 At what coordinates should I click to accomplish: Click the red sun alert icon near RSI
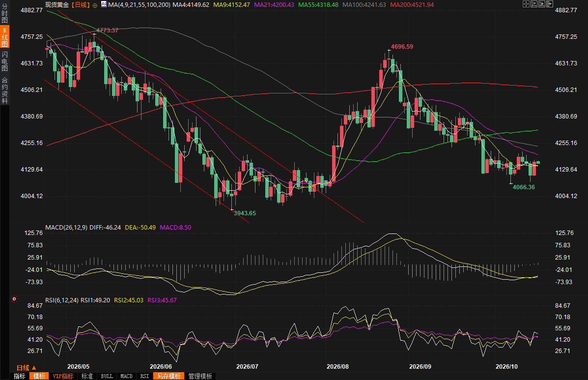[14, 299]
